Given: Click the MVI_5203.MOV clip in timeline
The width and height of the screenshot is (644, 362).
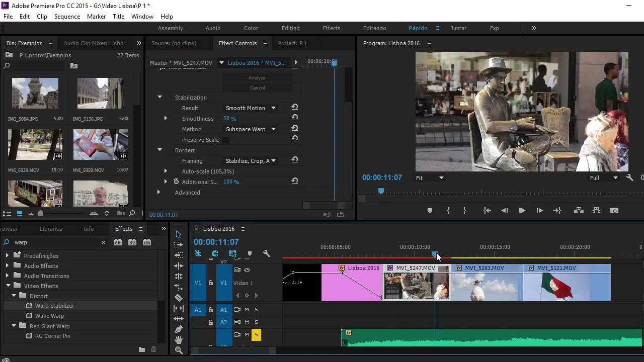Looking at the screenshot, I should coord(487,284).
